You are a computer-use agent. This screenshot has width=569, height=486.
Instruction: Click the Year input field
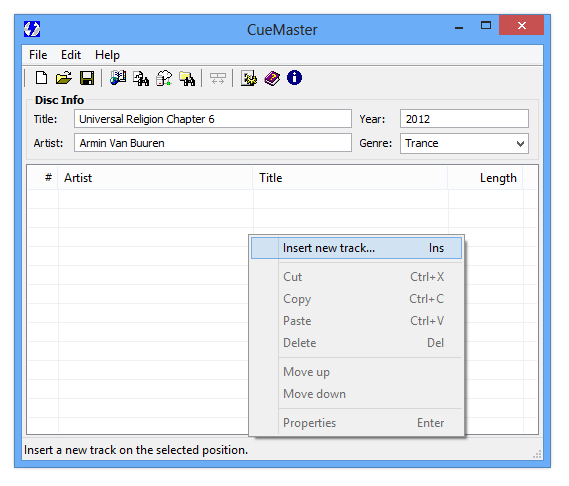(x=464, y=119)
